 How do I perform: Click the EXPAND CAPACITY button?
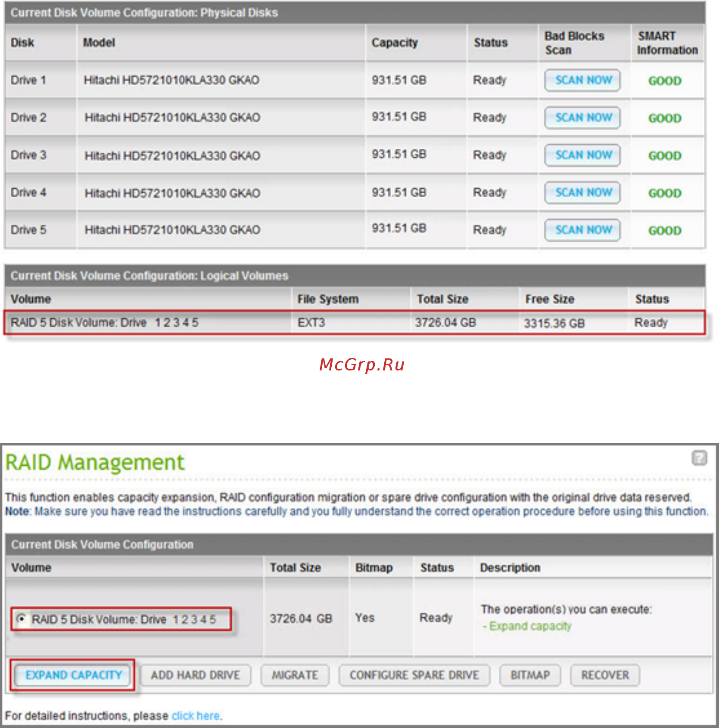tap(73, 675)
